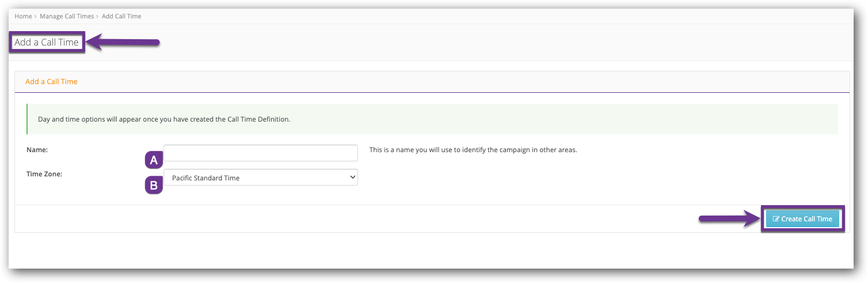Click the breadcrumb separator after Manage Call Times
868x283 pixels.
98,16
